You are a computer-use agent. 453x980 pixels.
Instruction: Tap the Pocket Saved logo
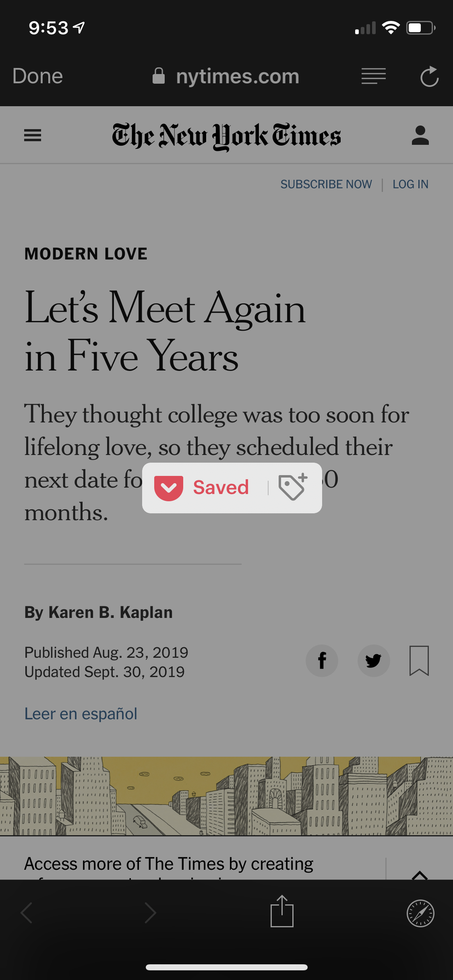click(x=169, y=488)
